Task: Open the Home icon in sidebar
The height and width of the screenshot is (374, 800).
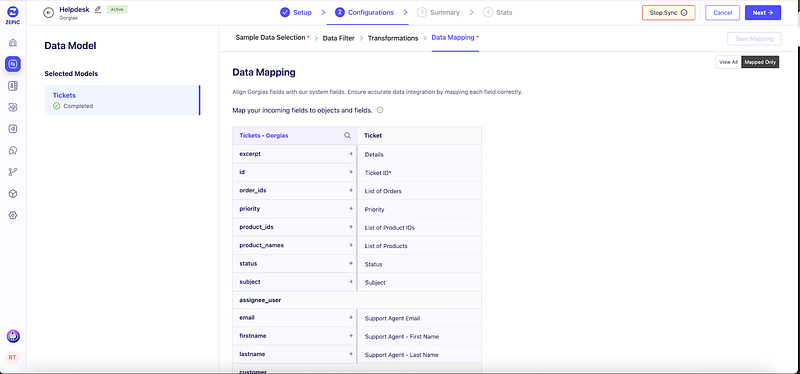Action: click(13, 42)
